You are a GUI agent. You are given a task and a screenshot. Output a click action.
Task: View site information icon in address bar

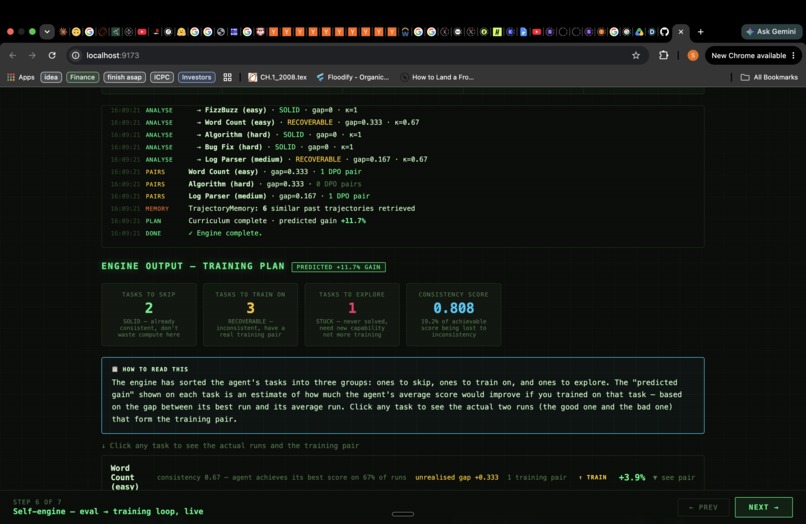76,55
